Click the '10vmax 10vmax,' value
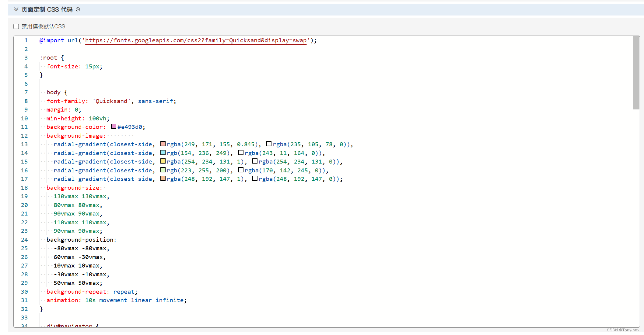Viewport: 644px width, 335px height. (x=78, y=266)
